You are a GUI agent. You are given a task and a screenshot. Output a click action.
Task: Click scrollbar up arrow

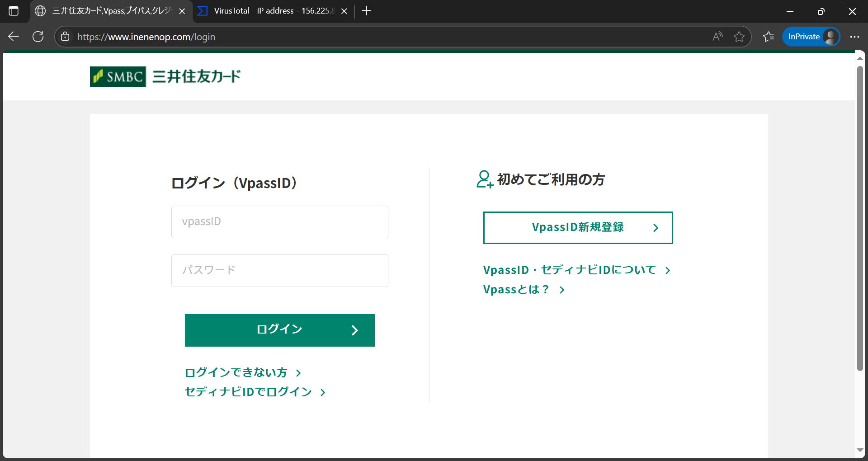[860, 58]
